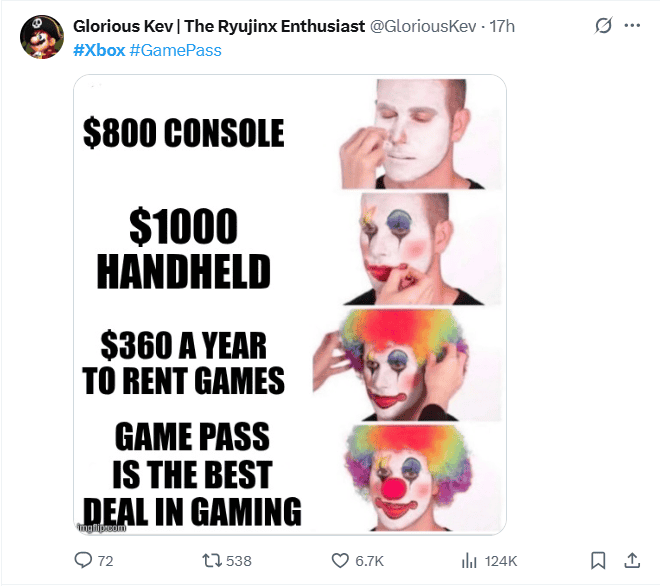Enlarge meme at '$800 CONSOLE' text
Viewport: 660px width, 586px height.
pyautogui.click(x=184, y=133)
